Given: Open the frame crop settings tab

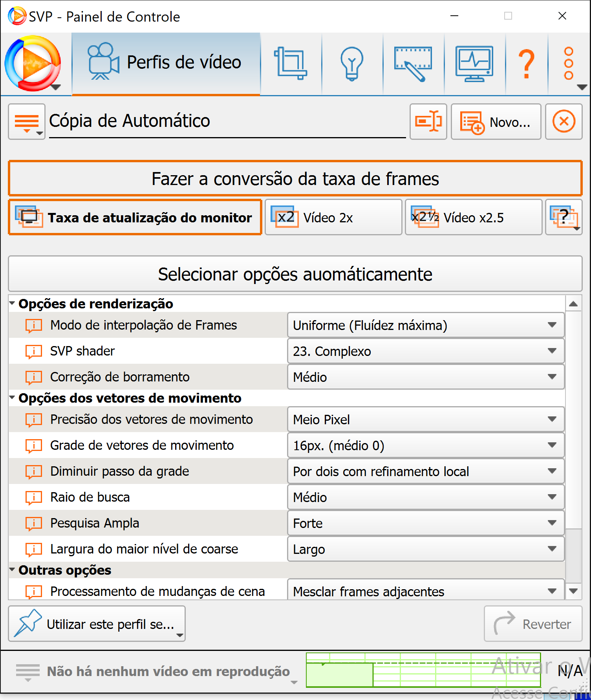Looking at the screenshot, I should pos(291,64).
